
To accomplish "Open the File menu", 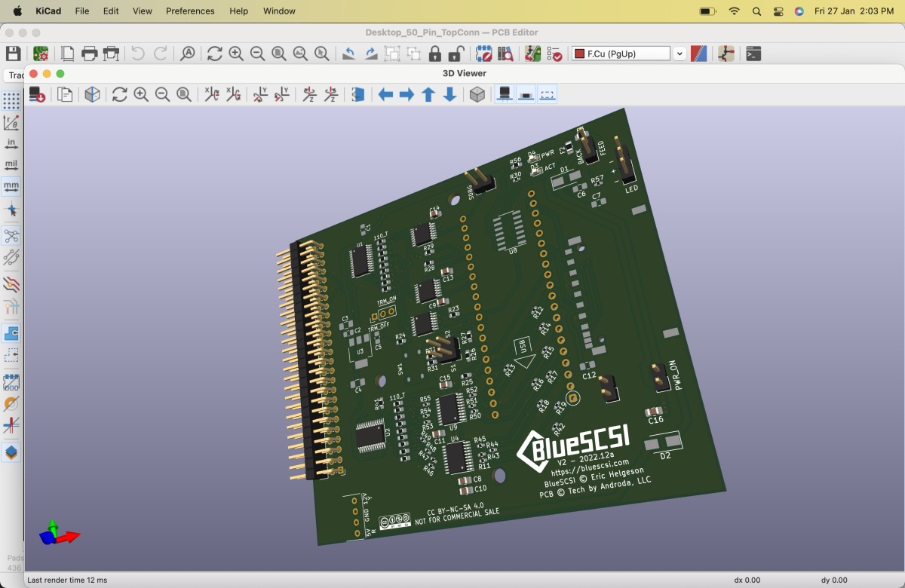I will [82, 11].
